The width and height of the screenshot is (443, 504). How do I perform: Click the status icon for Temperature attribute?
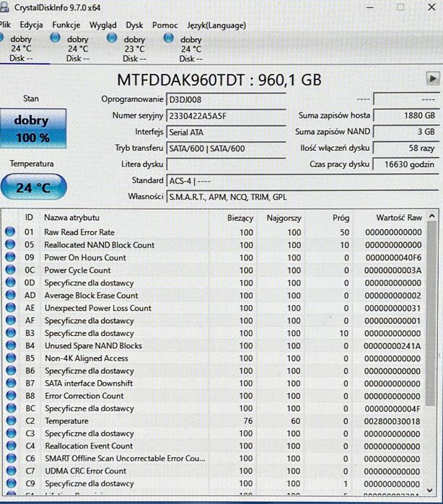pos(12,420)
